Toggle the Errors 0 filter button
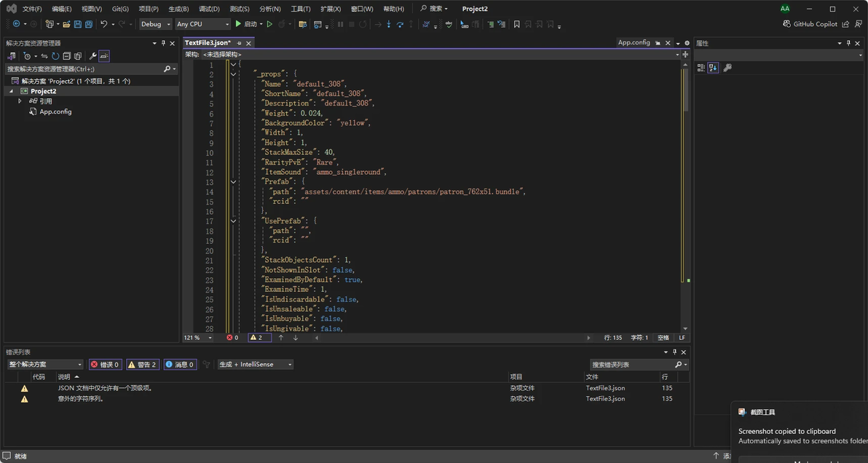868x463 pixels. point(106,364)
